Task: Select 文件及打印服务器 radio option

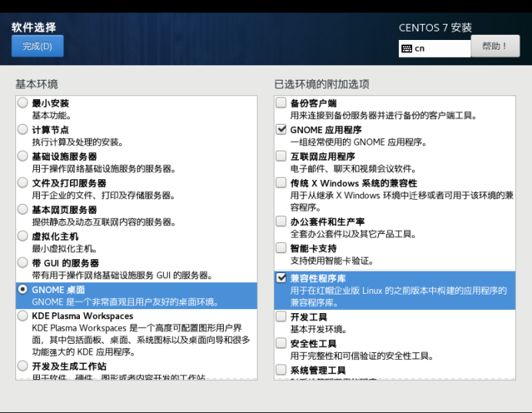Action: click(22, 183)
